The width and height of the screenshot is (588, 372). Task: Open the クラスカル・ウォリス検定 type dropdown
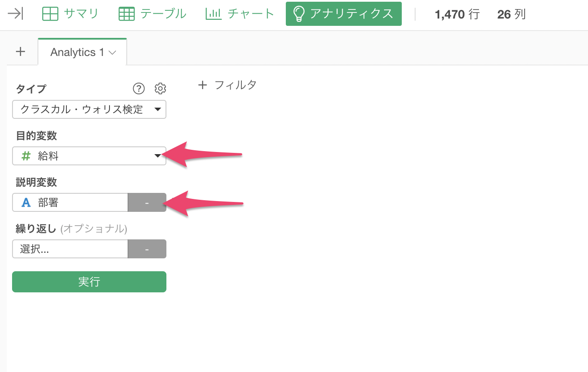click(x=89, y=109)
